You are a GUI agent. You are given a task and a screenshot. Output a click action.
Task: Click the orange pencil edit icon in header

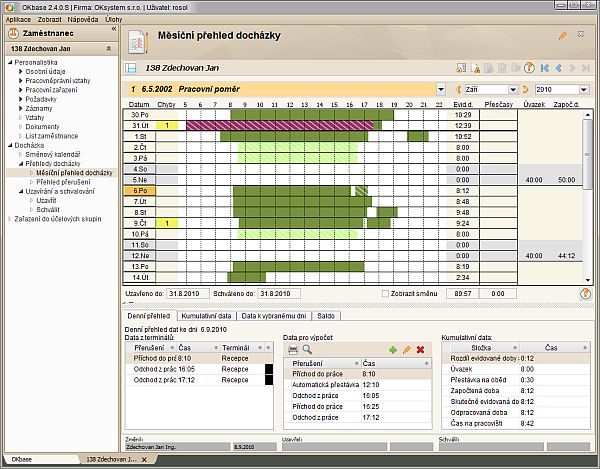562,36
